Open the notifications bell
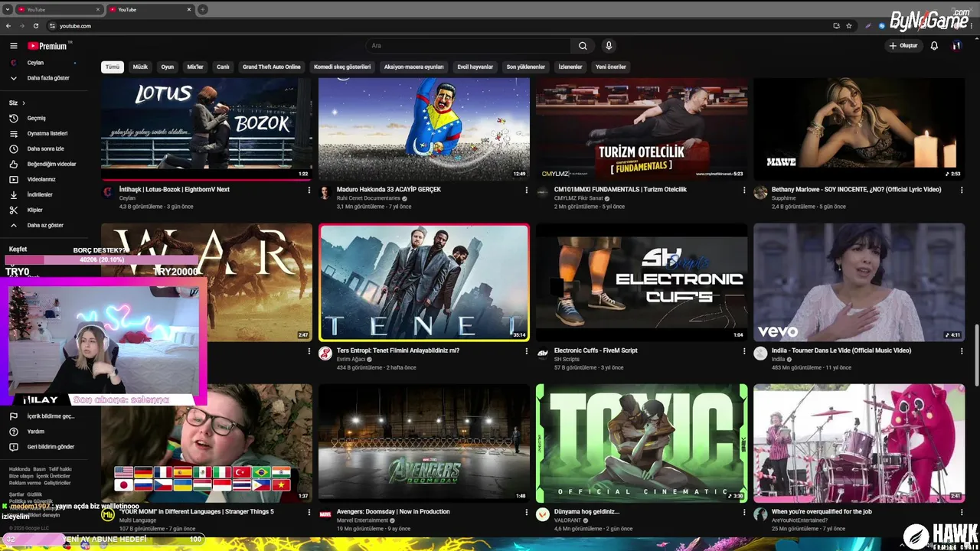 click(934, 46)
